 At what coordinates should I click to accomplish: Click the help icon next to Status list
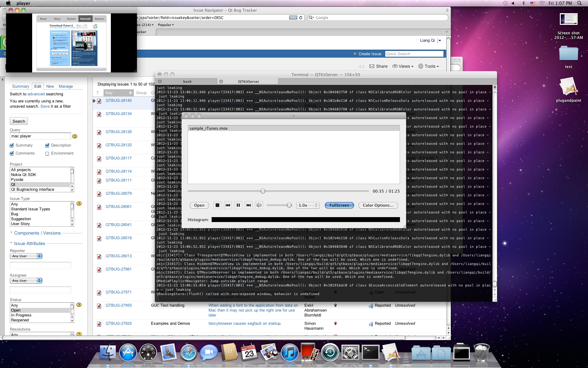[79, 305]
